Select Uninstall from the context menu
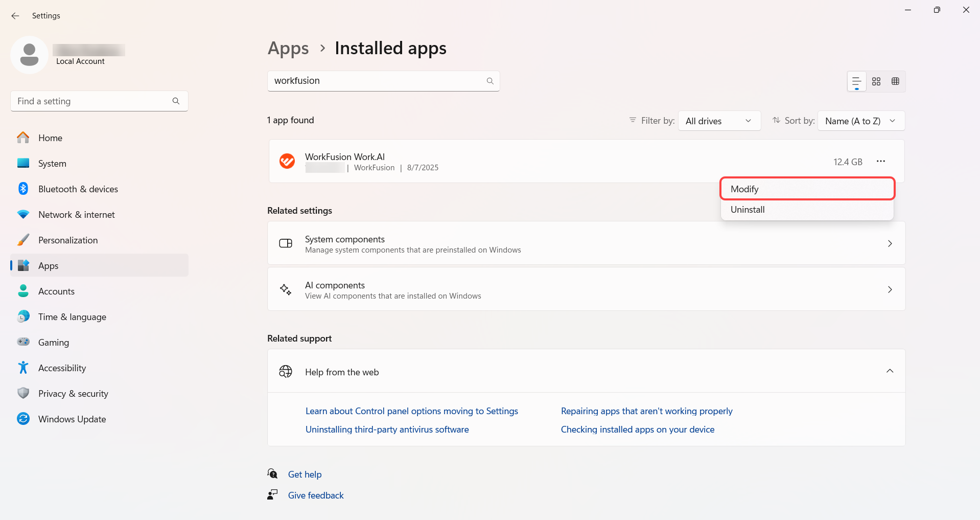The height and width of the screenshot is (520, 980). (807, 210)
